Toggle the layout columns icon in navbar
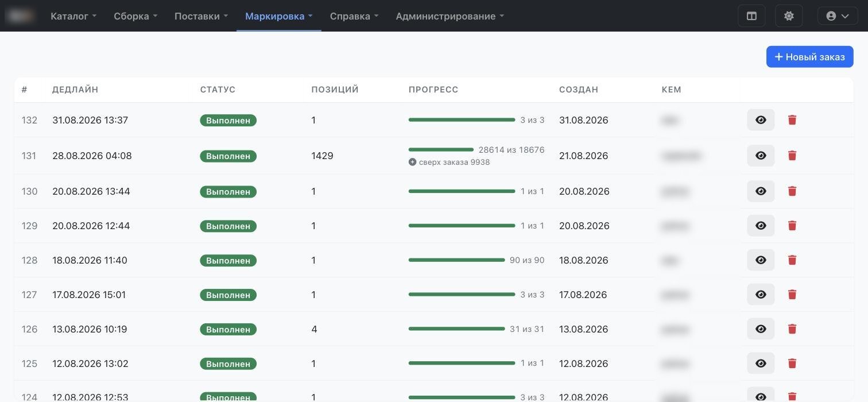Screen dimensions: 868x402 [x=751, y=16]
